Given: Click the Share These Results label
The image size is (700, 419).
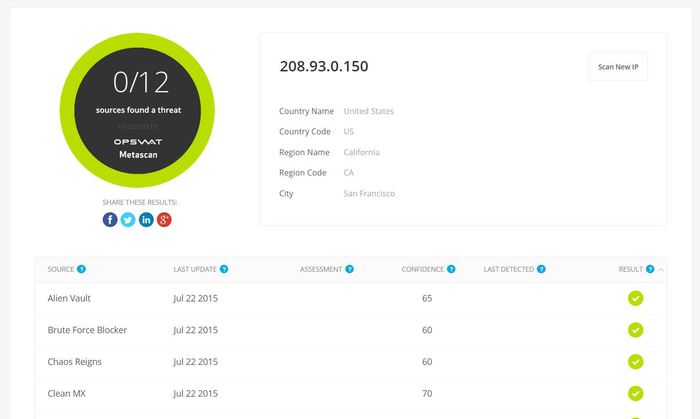Looking at the screenshot, I should 140,202.
